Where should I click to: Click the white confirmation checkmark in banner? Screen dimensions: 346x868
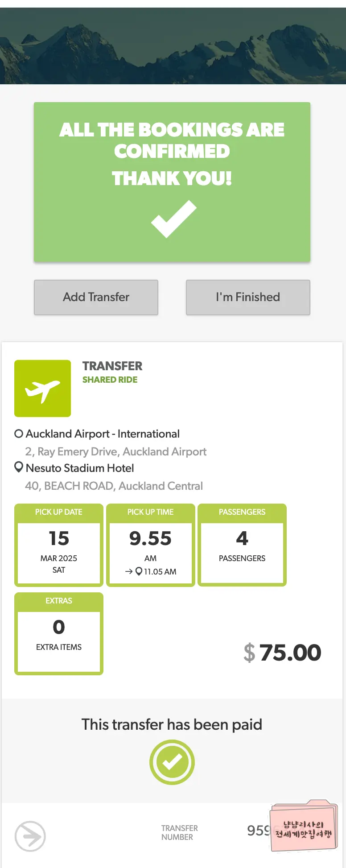tap(173, 219)
